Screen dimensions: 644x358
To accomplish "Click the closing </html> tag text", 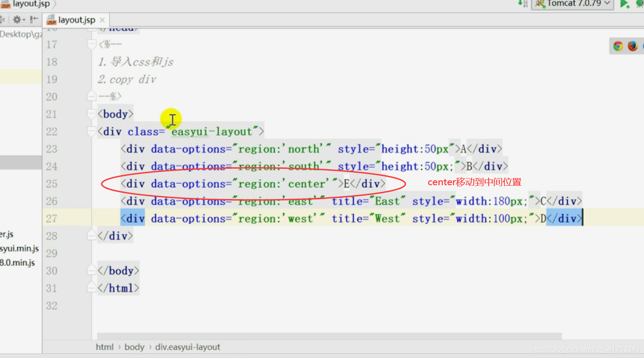I will (x=118, y=288).
